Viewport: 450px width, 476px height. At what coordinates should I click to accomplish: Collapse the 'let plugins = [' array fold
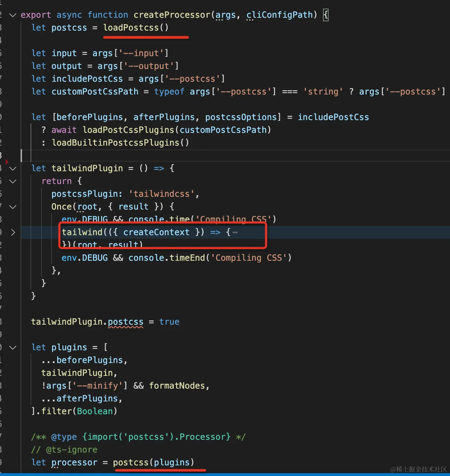[13, 347]
